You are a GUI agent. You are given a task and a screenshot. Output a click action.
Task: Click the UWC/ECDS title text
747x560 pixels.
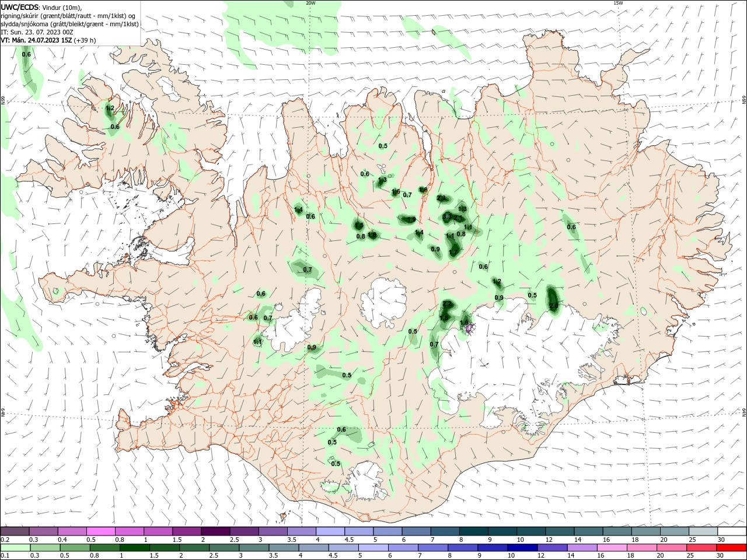click(x=20, y=7)
